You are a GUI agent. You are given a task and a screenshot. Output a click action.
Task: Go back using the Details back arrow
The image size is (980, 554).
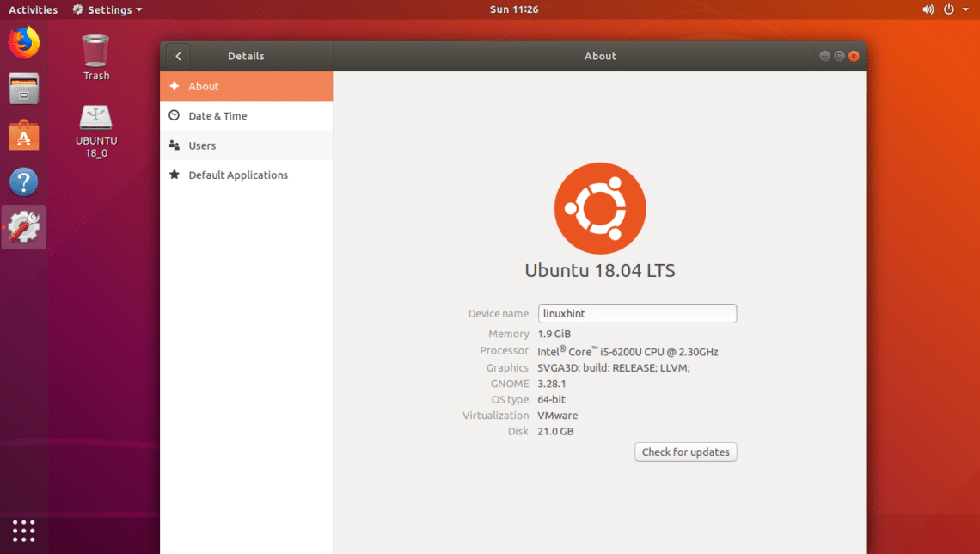tap(178, 56)
